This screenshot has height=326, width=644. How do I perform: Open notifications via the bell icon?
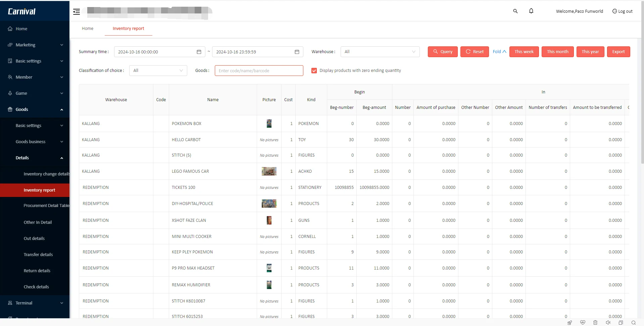tap(531, 11)
